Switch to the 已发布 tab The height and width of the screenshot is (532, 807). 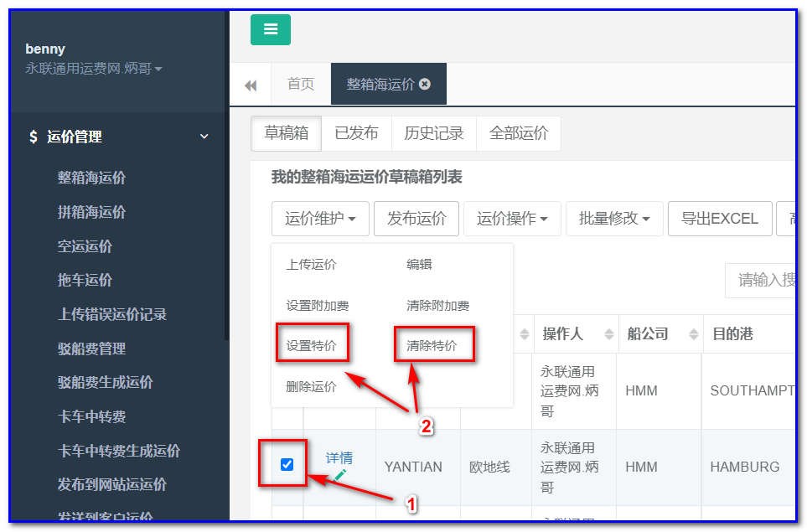356,133
